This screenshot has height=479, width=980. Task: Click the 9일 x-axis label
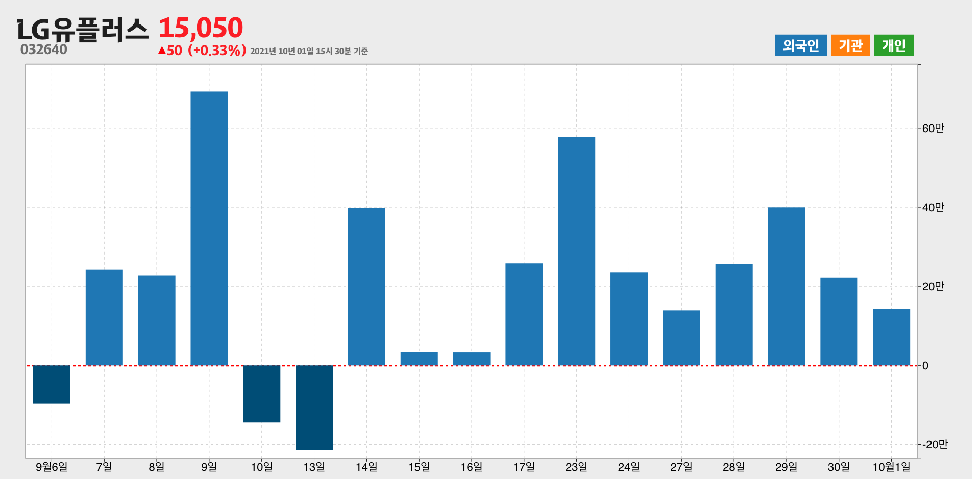[209, 467]
